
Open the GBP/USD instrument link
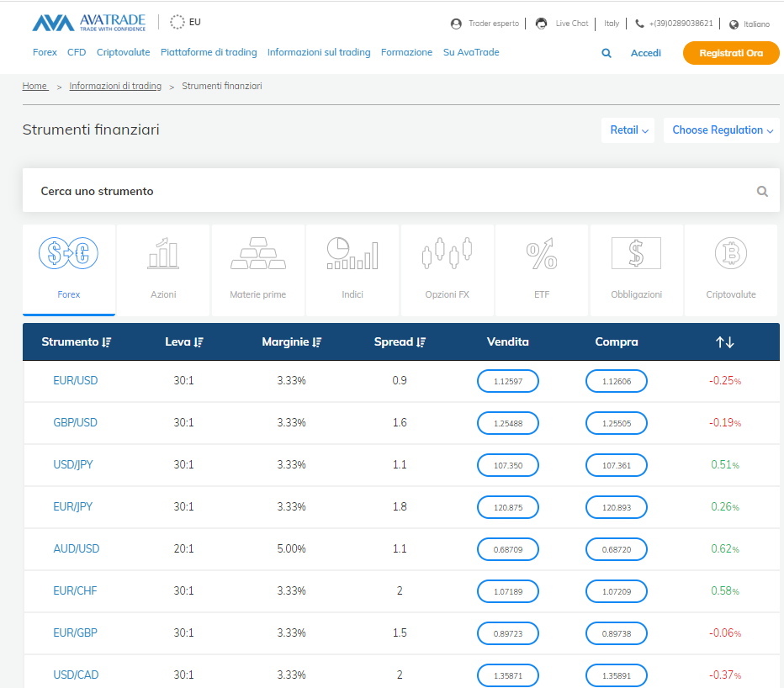click(76, 422)
